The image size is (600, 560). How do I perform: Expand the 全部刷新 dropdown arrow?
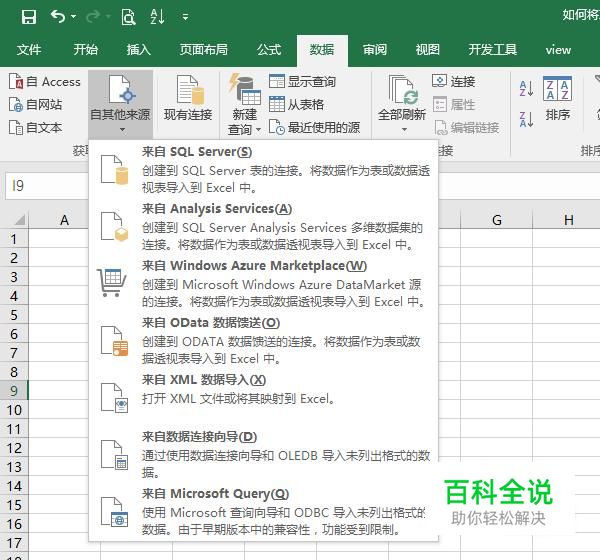point(404,130)
